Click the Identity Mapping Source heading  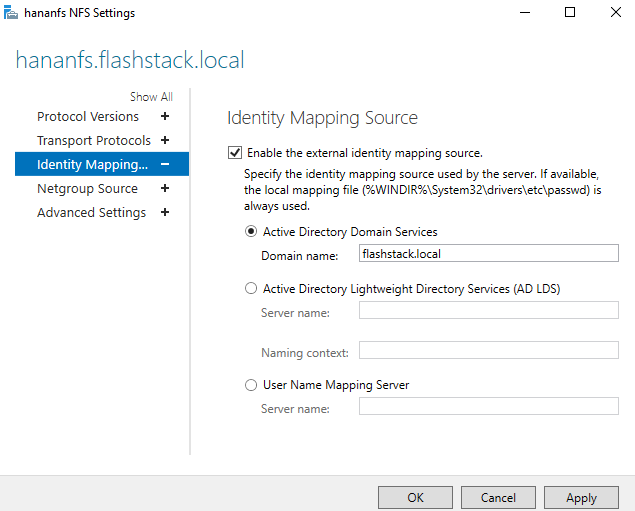pos(322,118)
